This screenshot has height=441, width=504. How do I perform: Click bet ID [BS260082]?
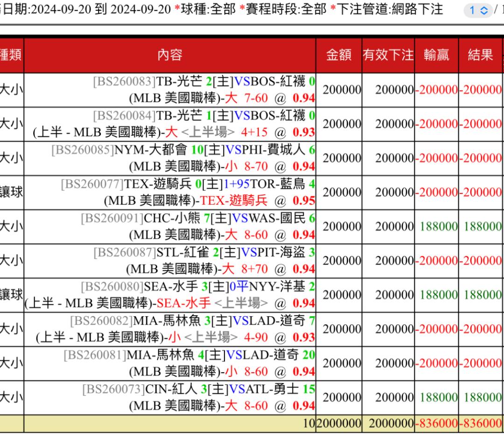pos(101,320)
